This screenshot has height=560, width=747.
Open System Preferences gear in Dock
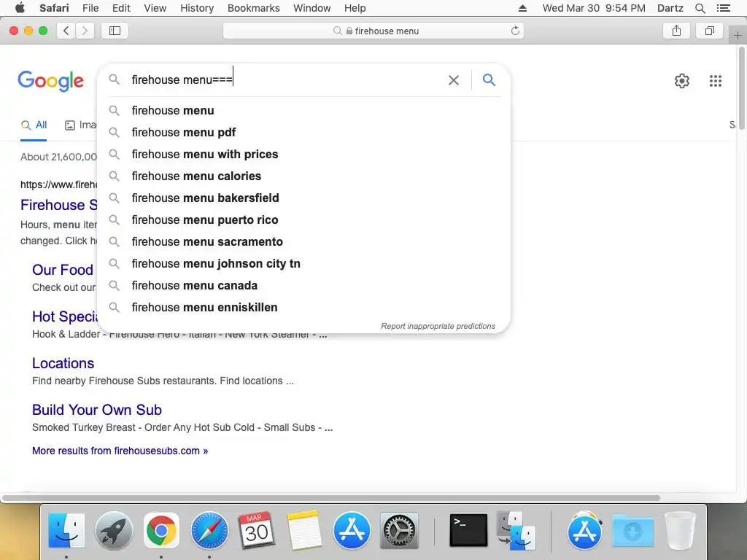(x=399, y=530)
